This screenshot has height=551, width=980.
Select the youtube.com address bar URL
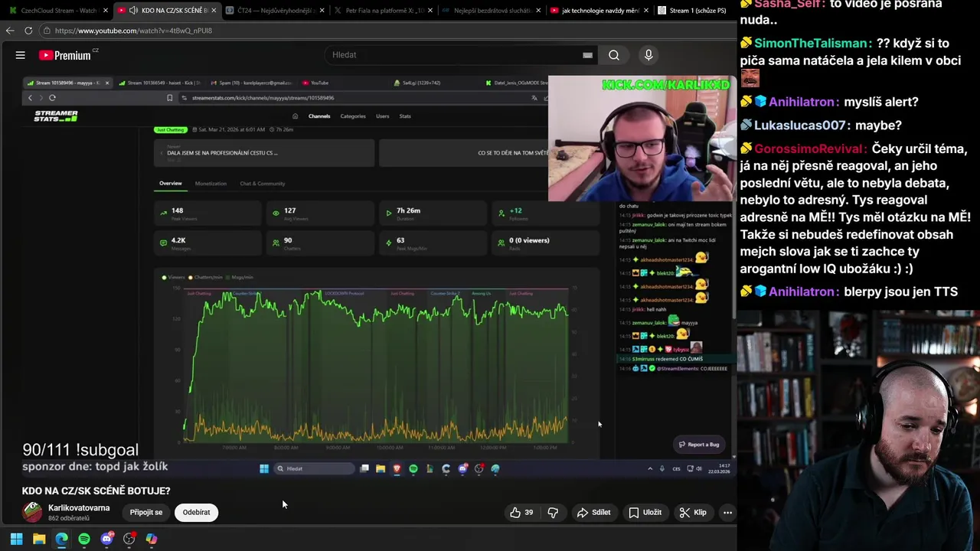(x=133, y=31)
